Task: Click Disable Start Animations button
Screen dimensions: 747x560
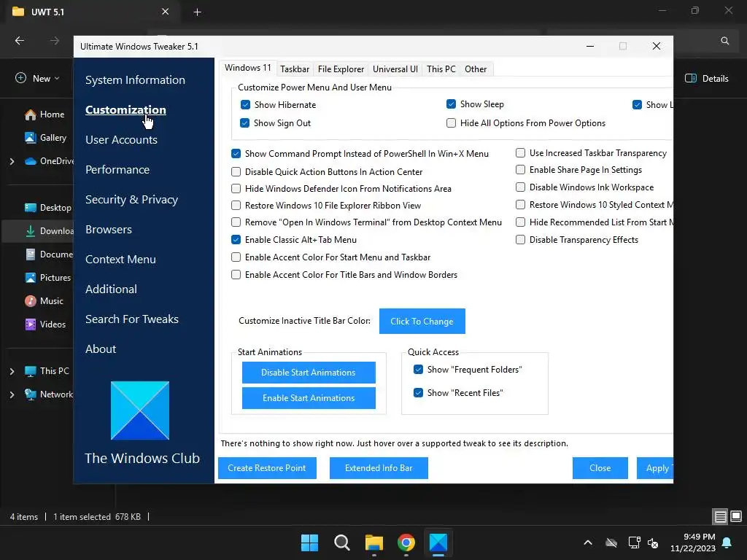Action: 309,373
